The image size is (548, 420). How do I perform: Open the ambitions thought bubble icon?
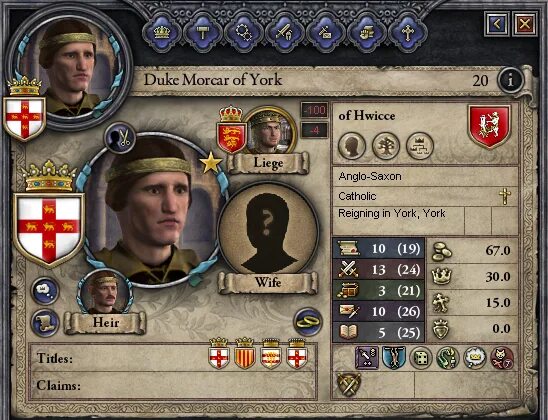click(45, 291)
